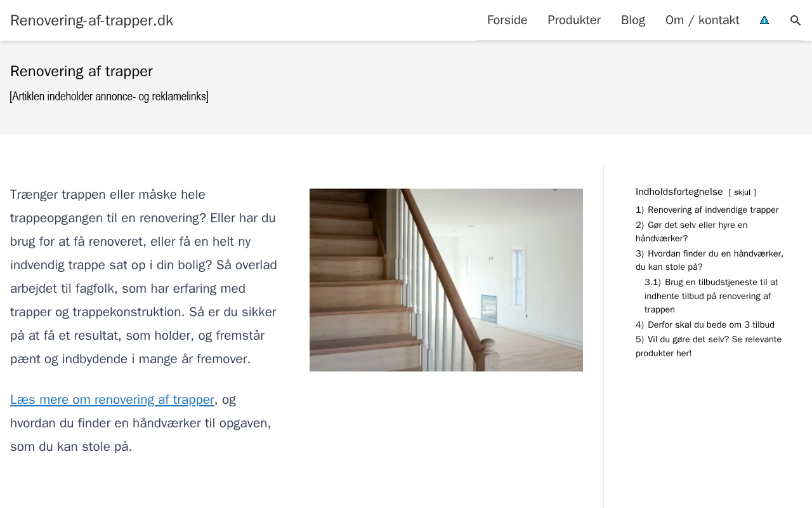
Task: Click the blue triangle icon in navigation
Action: coord(764,20)
